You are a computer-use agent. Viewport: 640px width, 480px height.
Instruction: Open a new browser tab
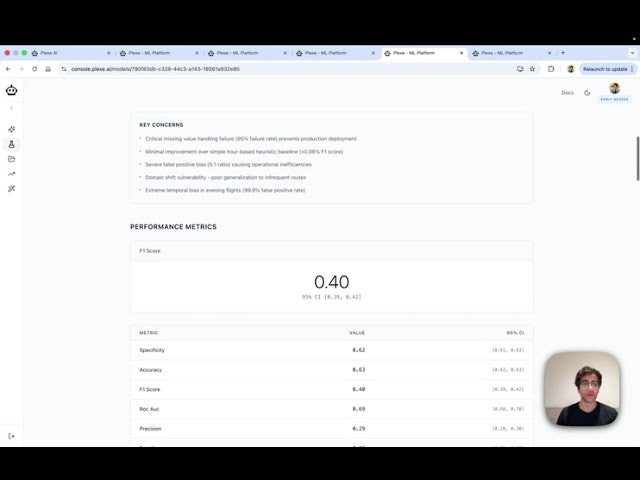coord(563,52)
